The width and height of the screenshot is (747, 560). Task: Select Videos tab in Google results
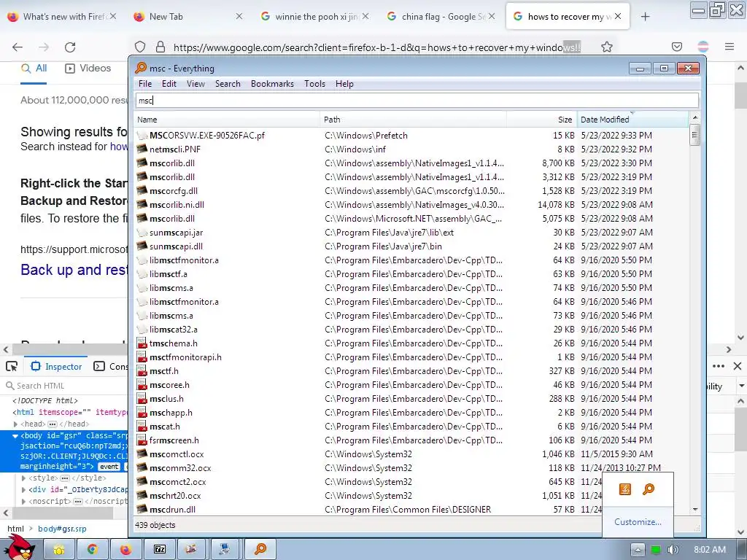click(x=88, y=68)
